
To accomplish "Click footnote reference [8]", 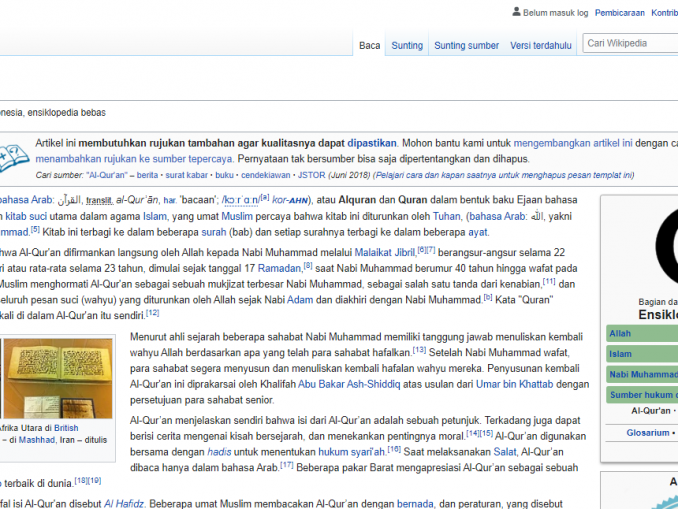I will coord(307,266).
